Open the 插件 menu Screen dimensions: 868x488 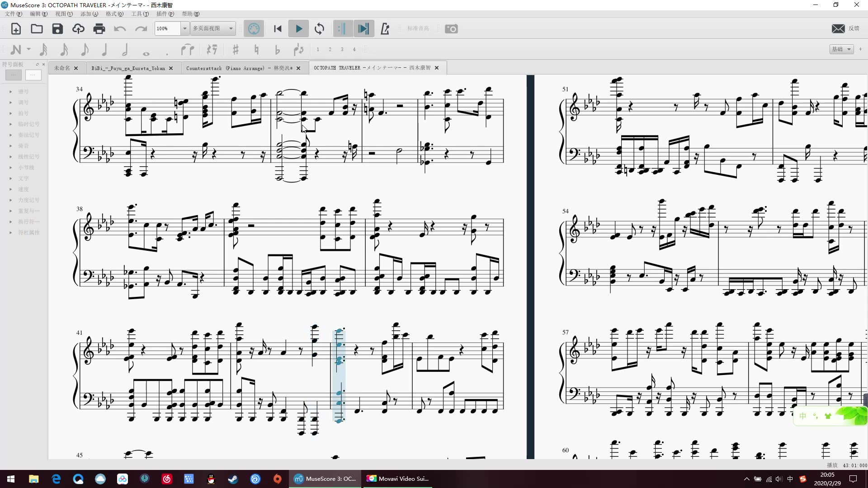click(x=165, y=14)
